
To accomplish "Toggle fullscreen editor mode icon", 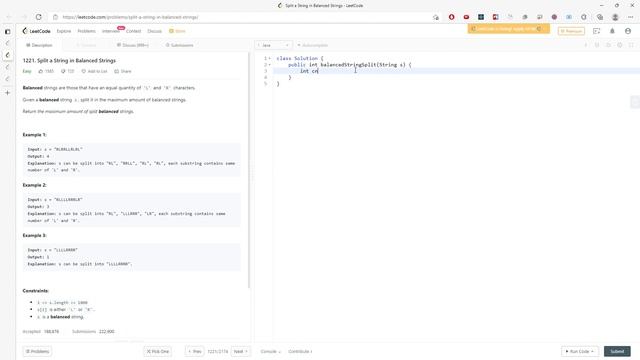I will click(631, 45).
